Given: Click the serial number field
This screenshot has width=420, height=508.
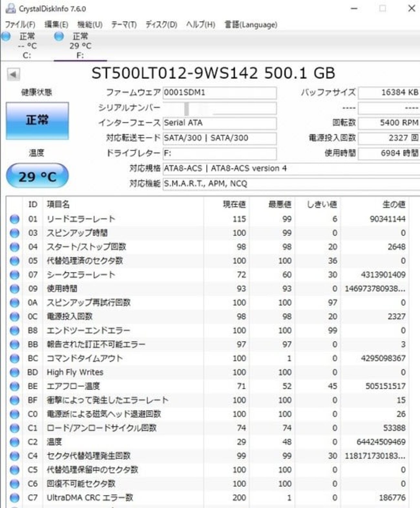Looking at the screenshot, I should pos(220,108).
